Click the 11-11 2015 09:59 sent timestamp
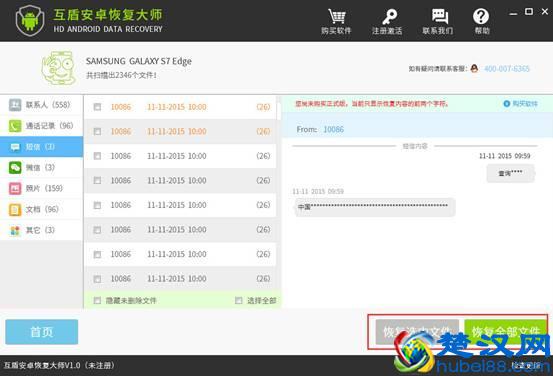The width and height of the screenshot is (553, 376). coord(504,156)
